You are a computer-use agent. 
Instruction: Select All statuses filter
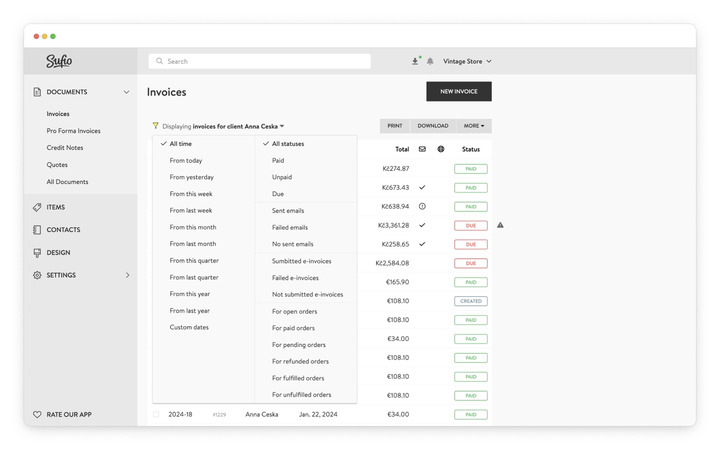tap(288, 144)
